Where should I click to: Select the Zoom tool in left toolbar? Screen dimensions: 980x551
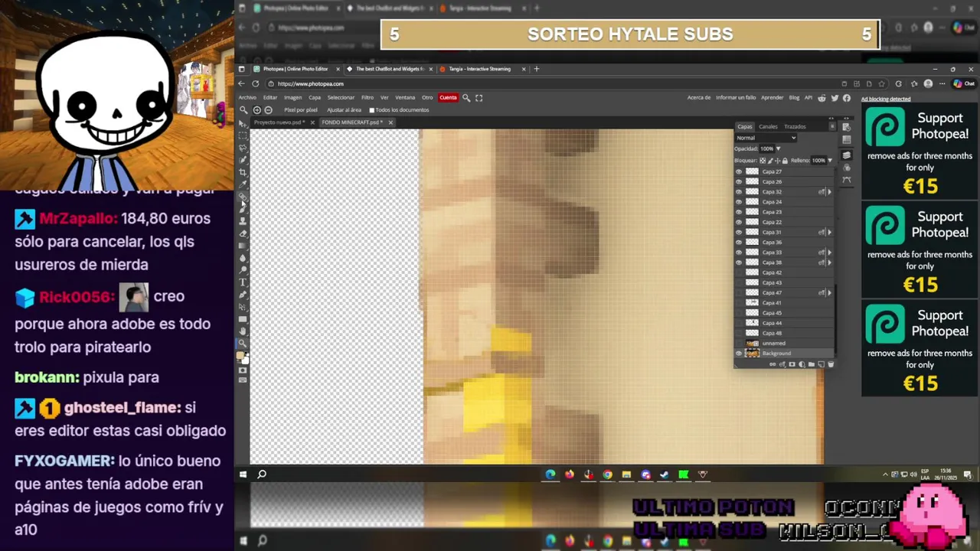pos(243,343)
